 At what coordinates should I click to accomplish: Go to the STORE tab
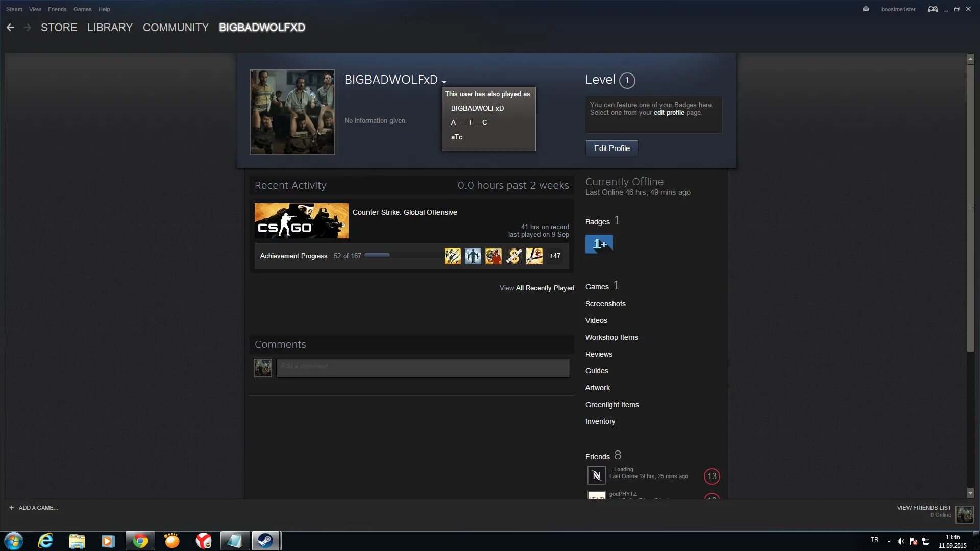(x=59, y=28)
